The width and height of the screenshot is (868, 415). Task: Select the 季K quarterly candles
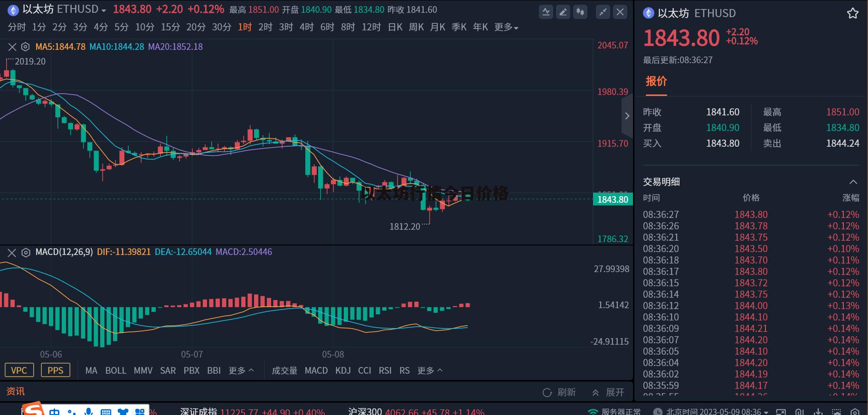pyautogui.click(x=459, y=27)
